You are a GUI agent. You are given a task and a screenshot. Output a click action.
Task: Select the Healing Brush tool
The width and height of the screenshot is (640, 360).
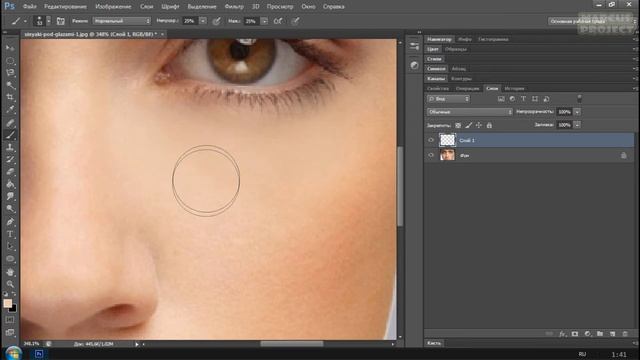pyautogui.click(x=10, y=122)
